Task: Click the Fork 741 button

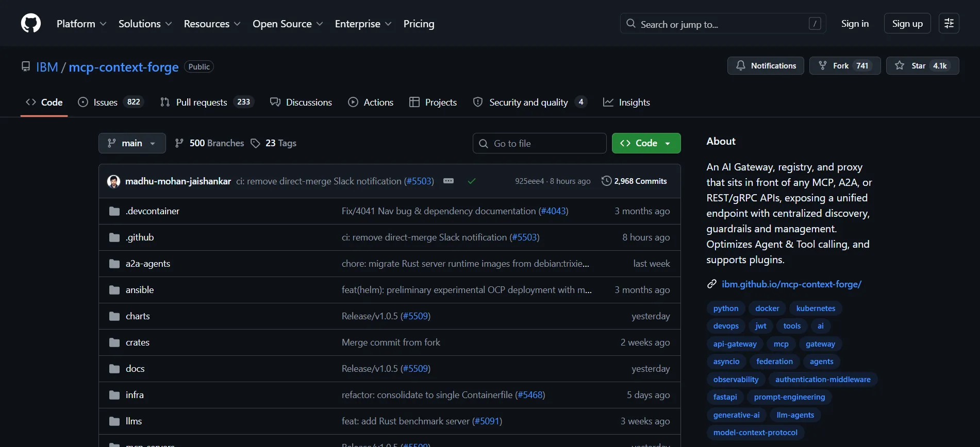Action: pos(845,65)
